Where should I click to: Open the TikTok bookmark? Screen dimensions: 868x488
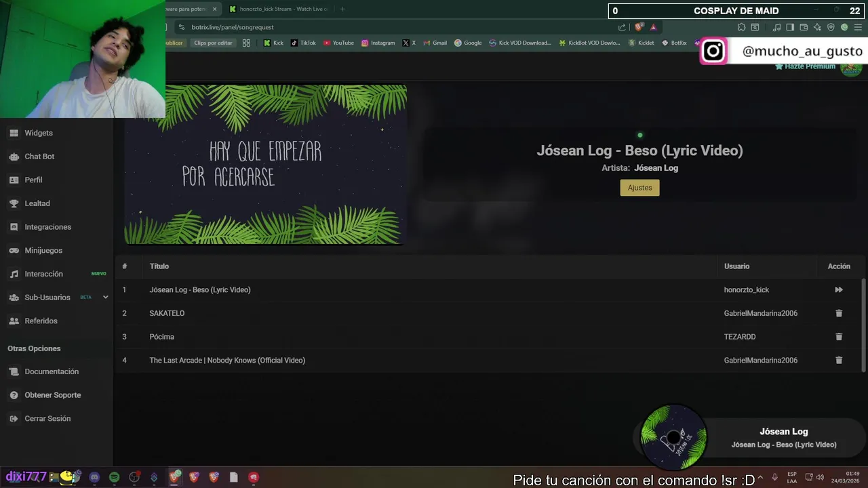click(x=303, y=43)
